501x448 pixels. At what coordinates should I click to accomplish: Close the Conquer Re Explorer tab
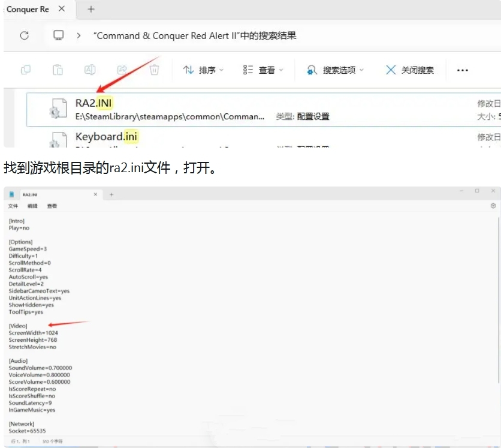[62, 9]
